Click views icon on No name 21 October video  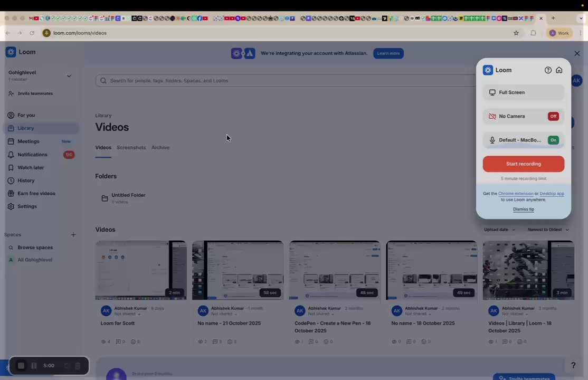pos(200,342)
